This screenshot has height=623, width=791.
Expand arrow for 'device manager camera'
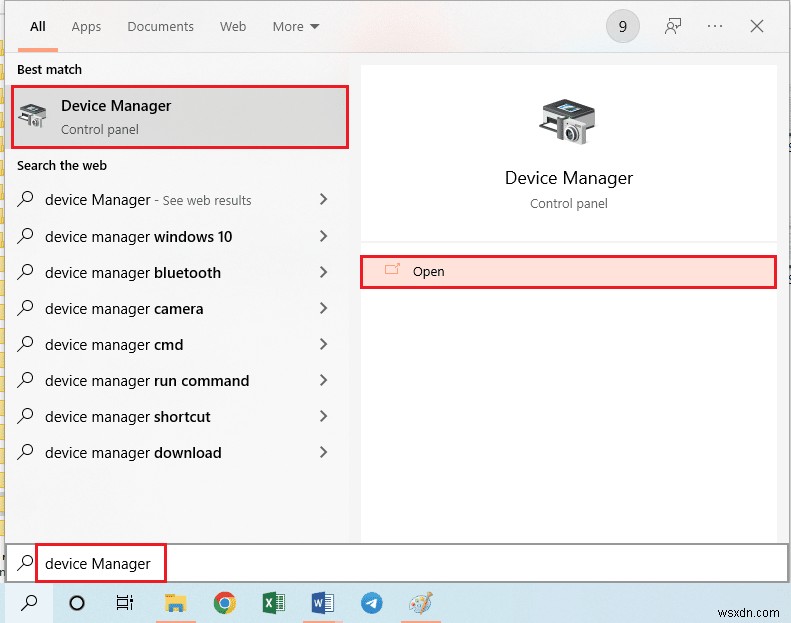[323, 308]
